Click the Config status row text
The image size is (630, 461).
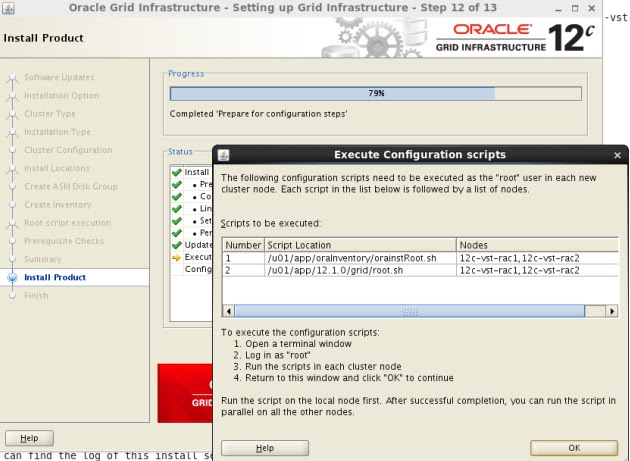point(198,269)
